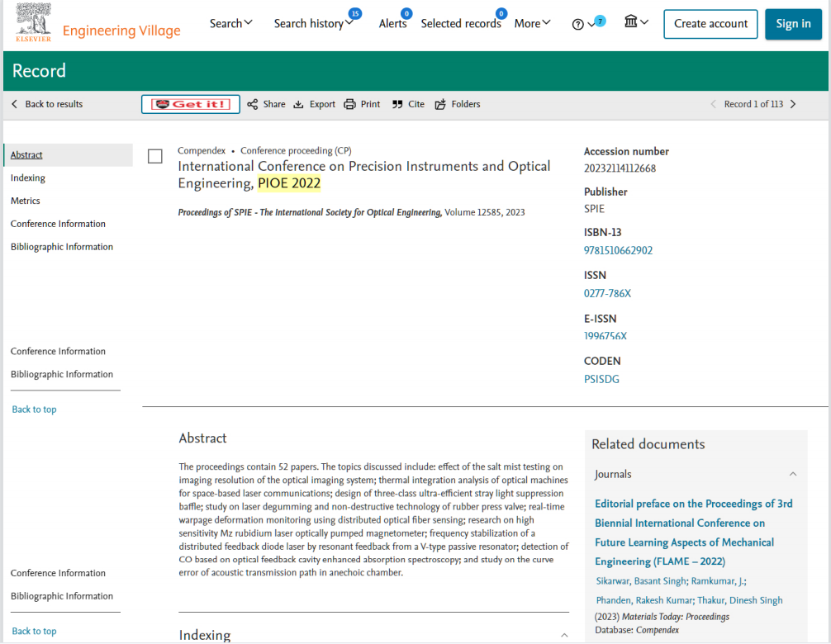This screenshot has width=831, height=644.
Task: Click the Share icon in toolbar
Action: pos(252,104)
